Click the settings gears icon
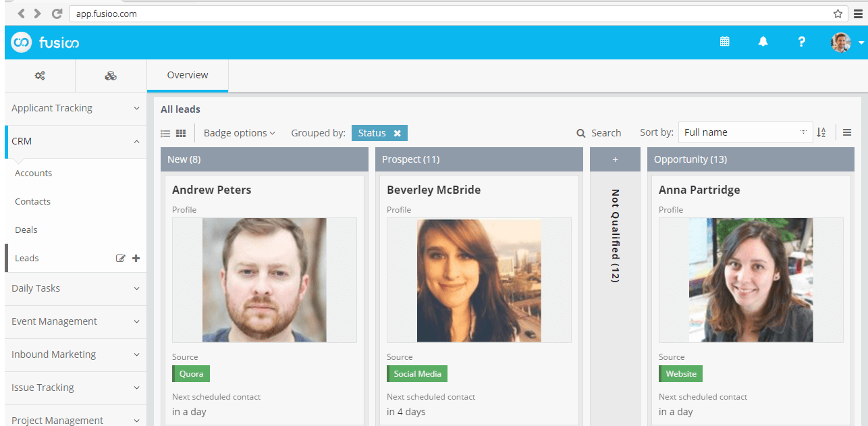 40,76
